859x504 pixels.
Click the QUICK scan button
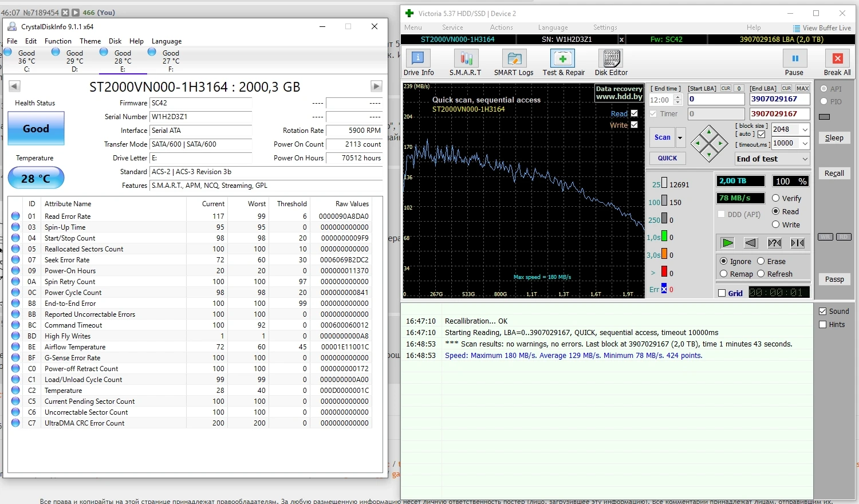(667, 158)
